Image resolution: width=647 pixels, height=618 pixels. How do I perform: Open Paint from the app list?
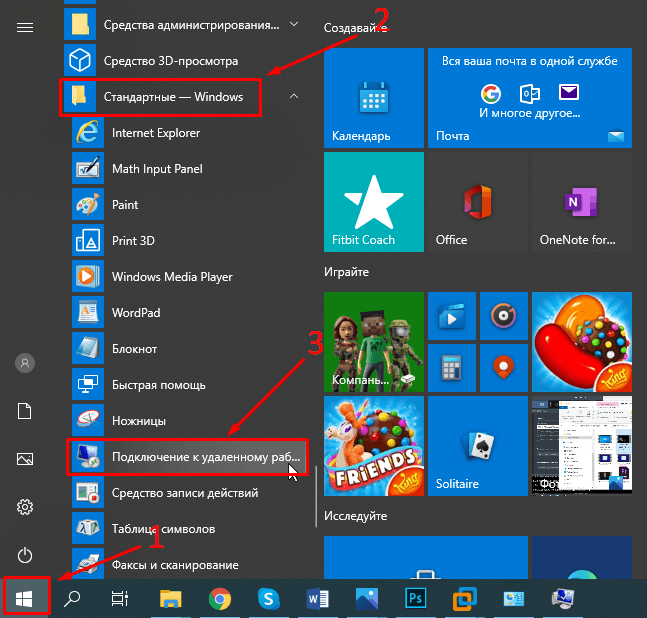(x=125, y=205)
